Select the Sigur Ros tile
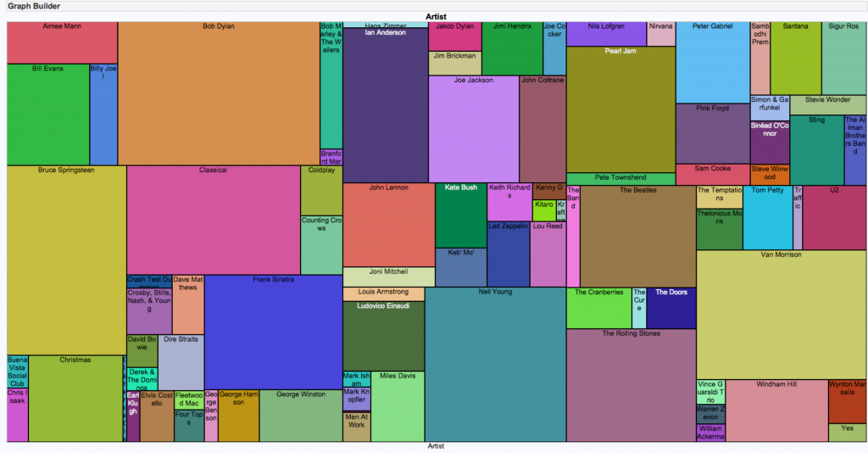 click(843, 59)
